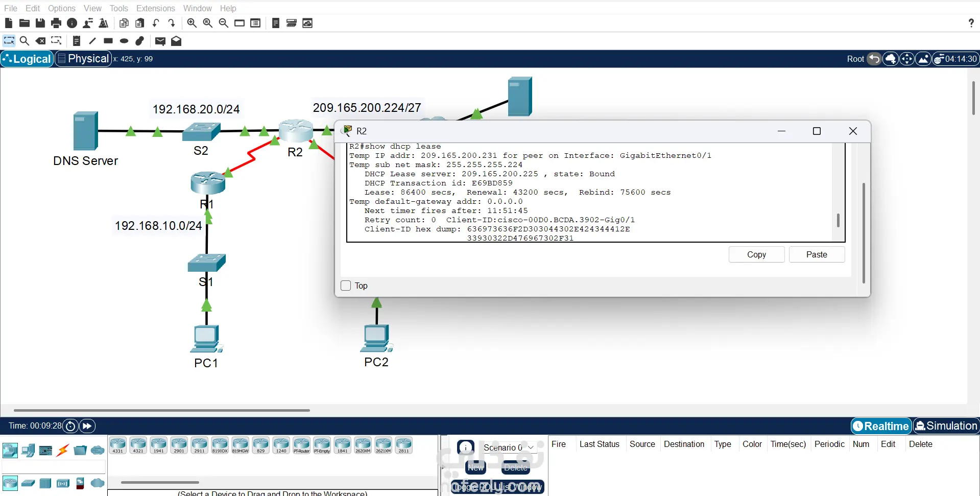This screenshot has width=980, height=496.
Task: Open the help question mark icon
Action: [x=971, y=23]
